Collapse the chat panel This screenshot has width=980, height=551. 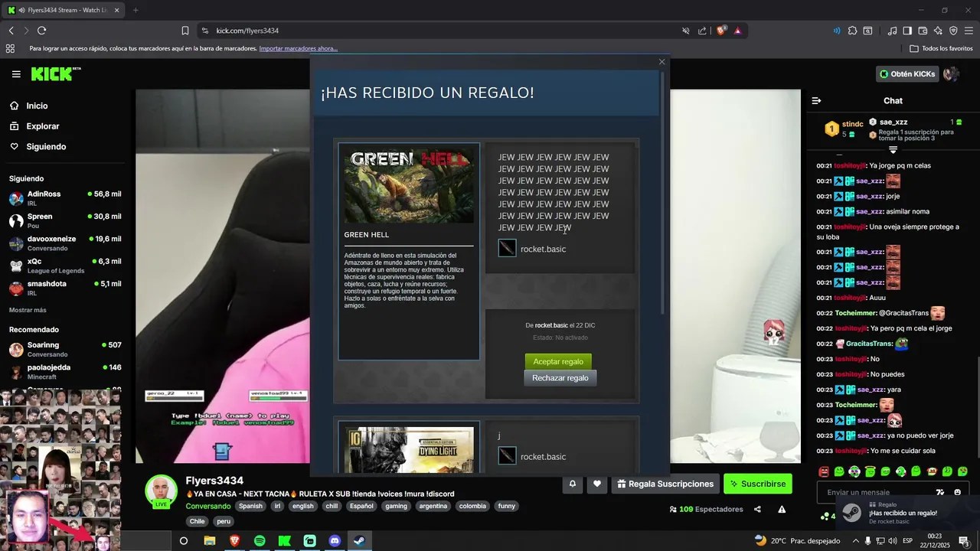coord(816,100)
